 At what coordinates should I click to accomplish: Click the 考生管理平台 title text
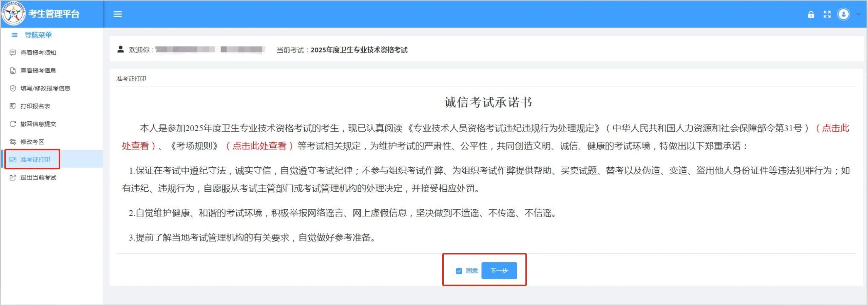[x=54, y=14]
